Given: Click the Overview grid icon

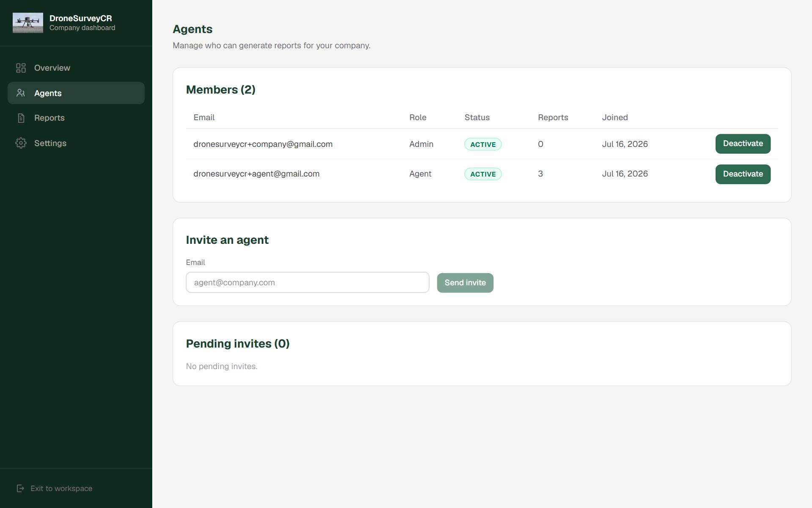Looking at the screenshot, I should click(21, 68).
